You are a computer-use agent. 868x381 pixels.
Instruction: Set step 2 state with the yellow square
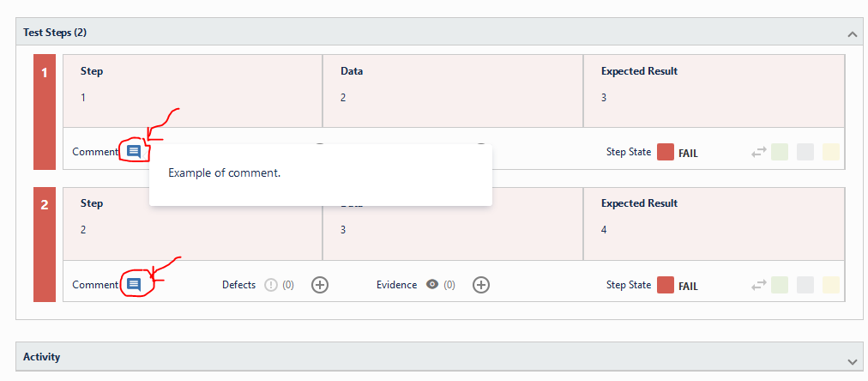coord(831,285)
